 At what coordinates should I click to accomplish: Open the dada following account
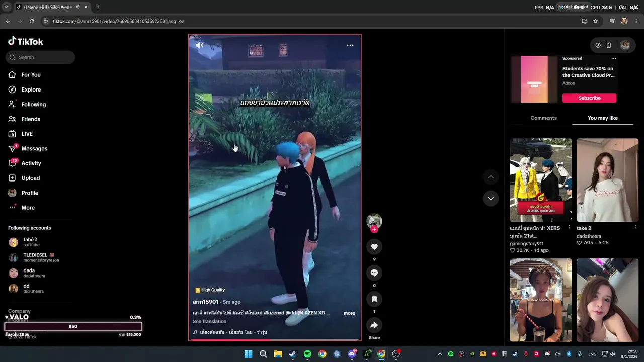[27, 273]
